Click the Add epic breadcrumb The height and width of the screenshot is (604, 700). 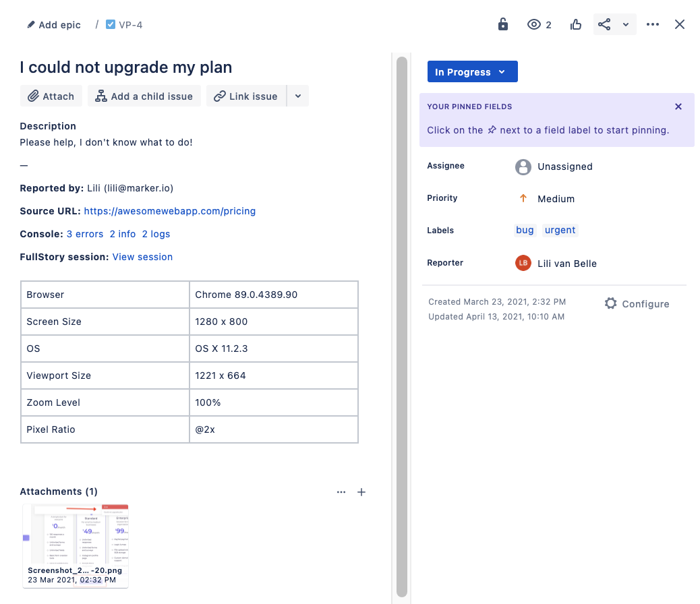pyautogui.click(x=53, y=24)
